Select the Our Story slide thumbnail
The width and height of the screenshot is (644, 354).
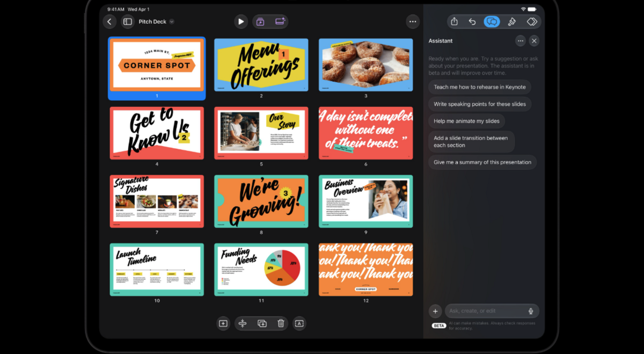coord(261,133)
